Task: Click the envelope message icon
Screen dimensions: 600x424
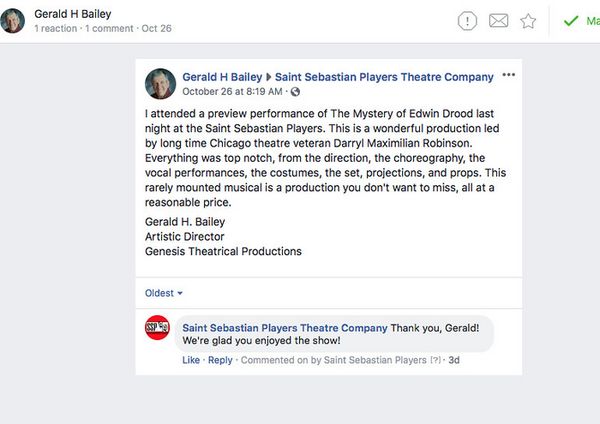Action: (x=498, y=20)
